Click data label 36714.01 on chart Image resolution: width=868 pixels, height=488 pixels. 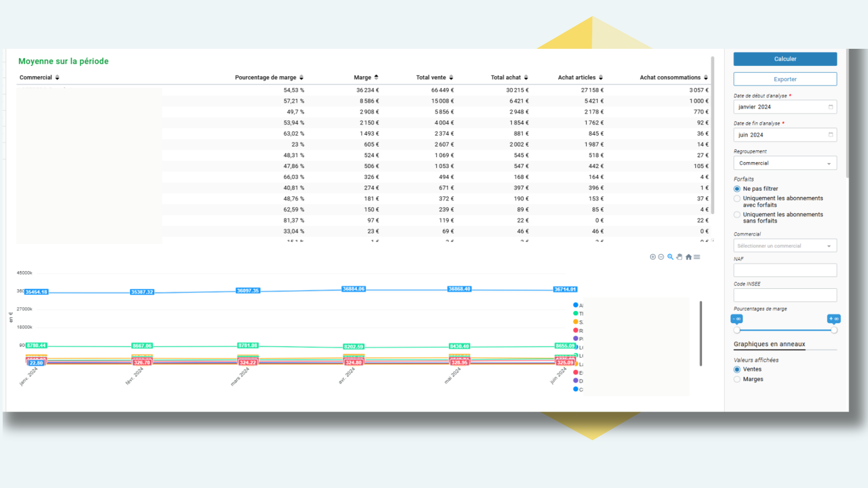[565, 290]
